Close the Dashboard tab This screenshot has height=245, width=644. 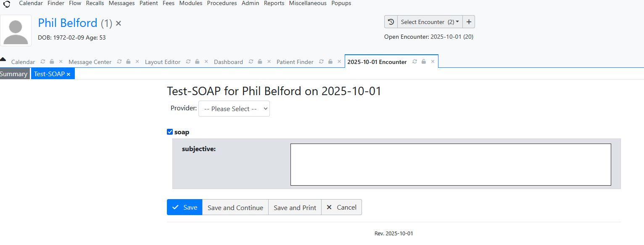click(x=269, y=62)
